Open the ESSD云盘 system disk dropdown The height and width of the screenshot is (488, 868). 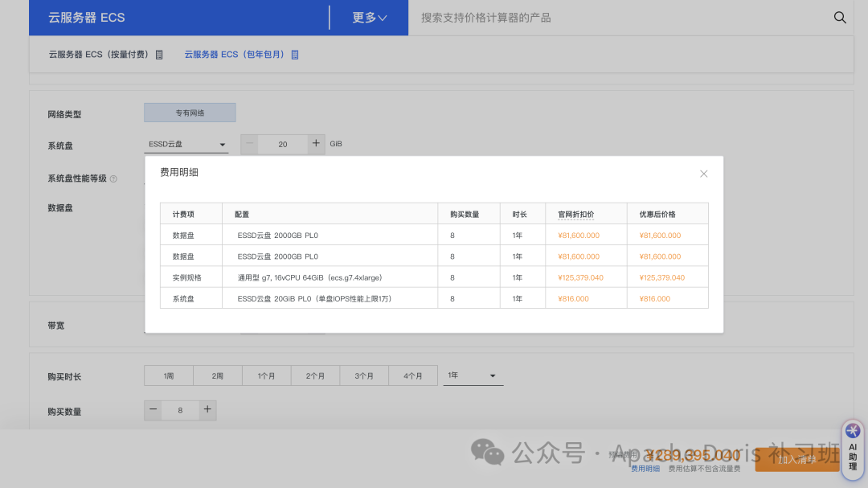point(186,144)
